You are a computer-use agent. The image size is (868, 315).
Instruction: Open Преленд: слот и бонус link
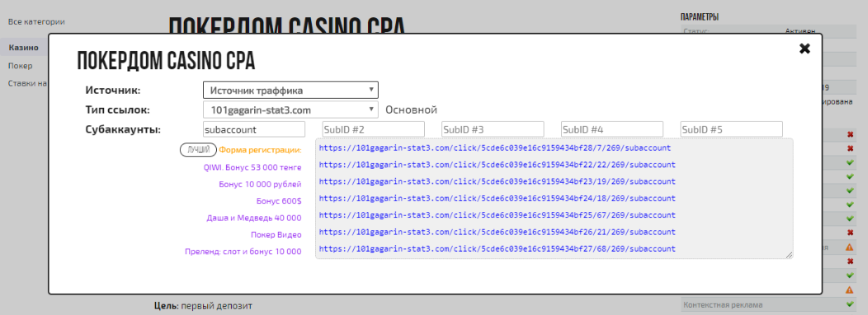point(243,252)
